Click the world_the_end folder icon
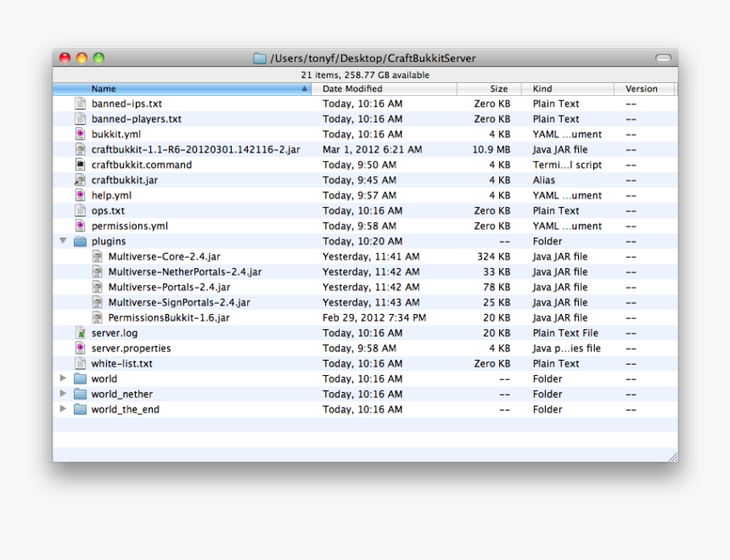The height and width of the screenshot is (560, 730). point(80,409)
